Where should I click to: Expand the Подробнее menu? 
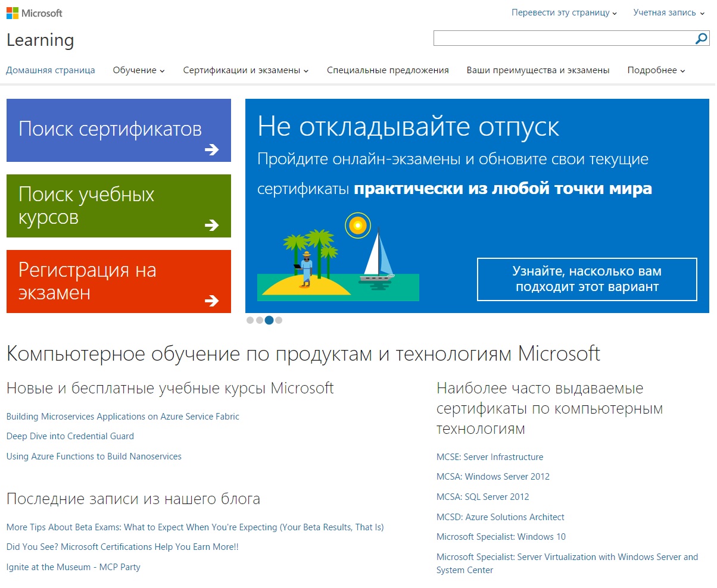pos(656,70)
